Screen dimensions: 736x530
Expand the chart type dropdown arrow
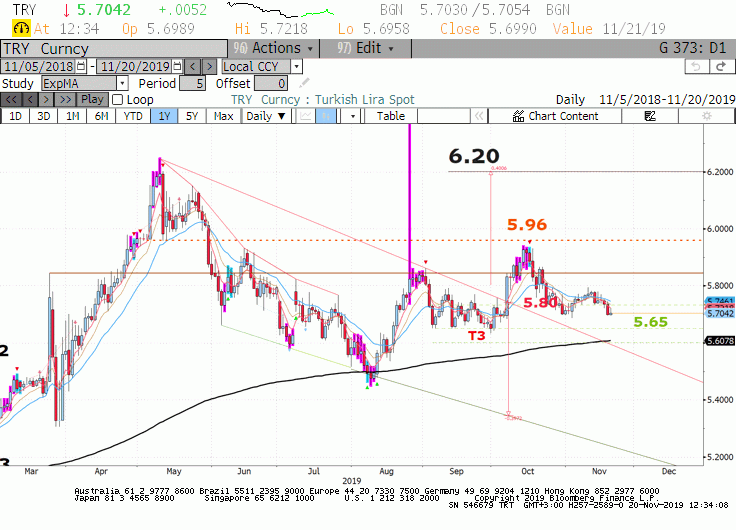tap(353, 116)
